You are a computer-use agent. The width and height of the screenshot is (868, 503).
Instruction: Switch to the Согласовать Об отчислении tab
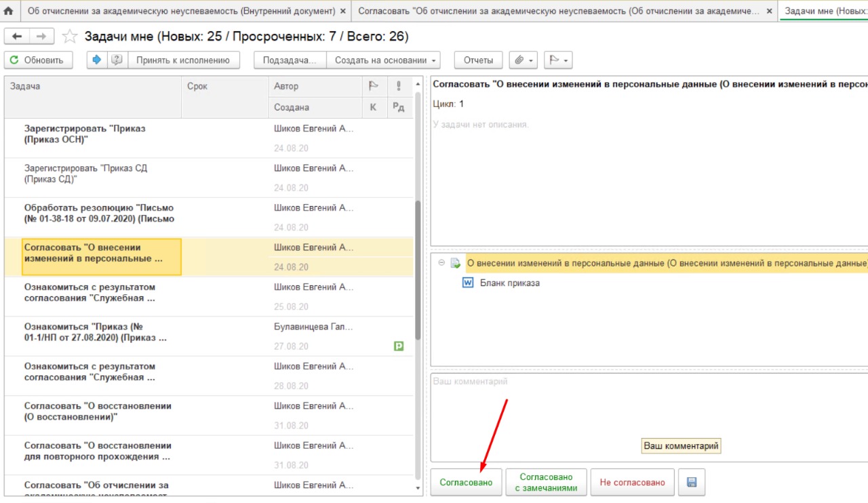click(x=559, y=12)
